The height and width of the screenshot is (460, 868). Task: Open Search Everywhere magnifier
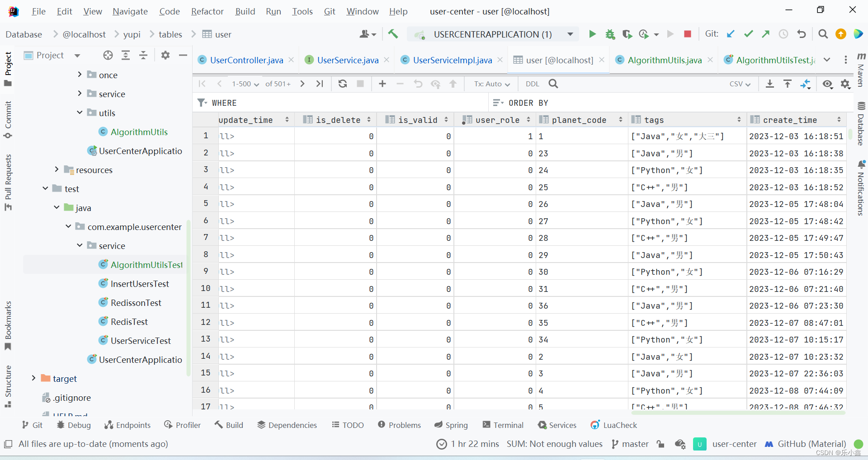point(823,34)
